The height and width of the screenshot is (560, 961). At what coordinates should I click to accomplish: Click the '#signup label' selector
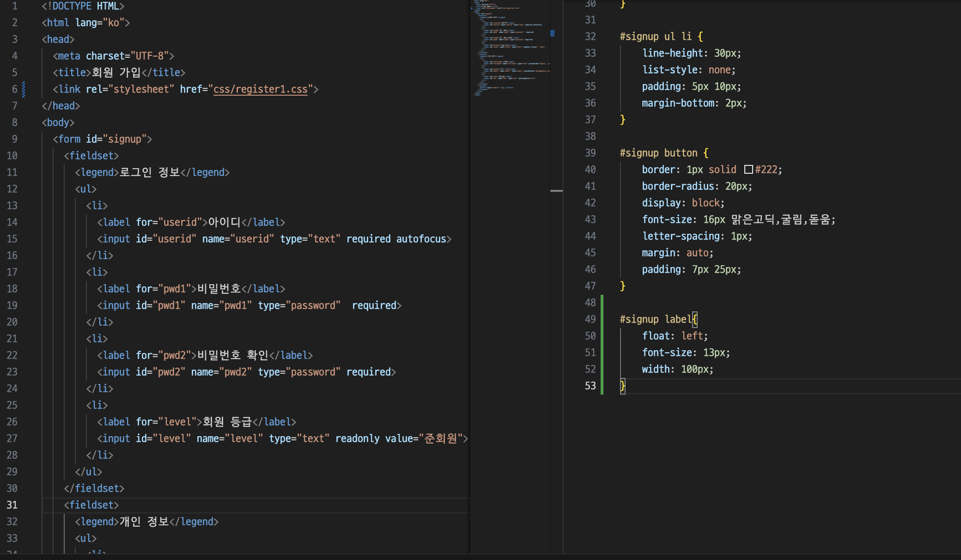pos(655,319)
